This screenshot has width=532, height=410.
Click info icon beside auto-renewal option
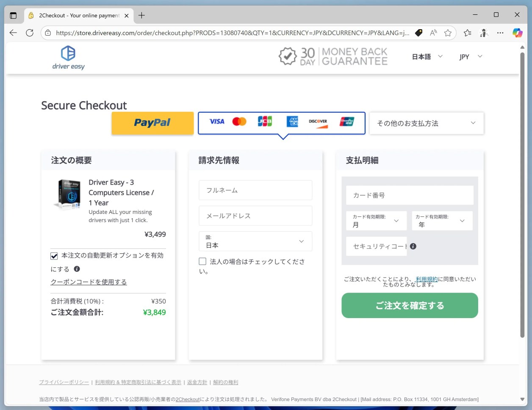[x=77, y=269]
